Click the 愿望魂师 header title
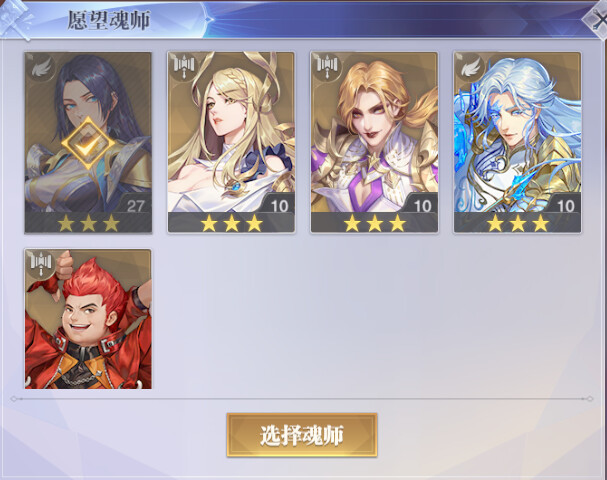The width and height of the screenshot is (607, 480). pyautogui.click(x=109, y=20)
